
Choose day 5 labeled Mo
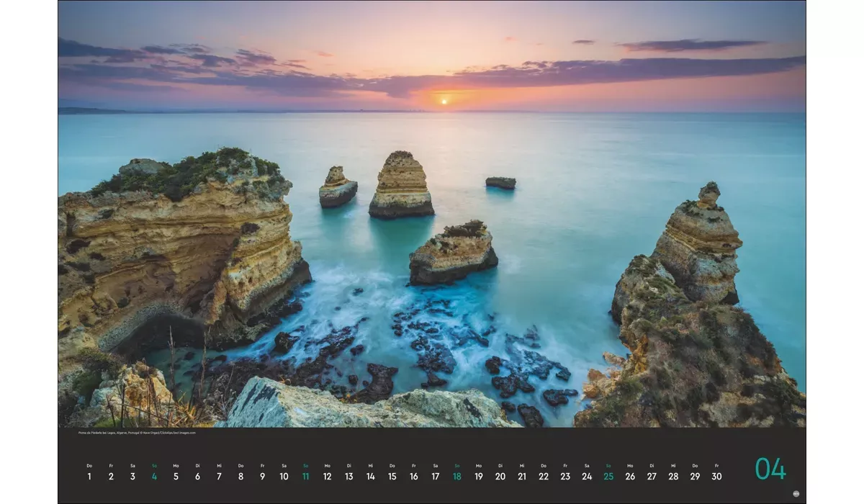pos(176,476)
